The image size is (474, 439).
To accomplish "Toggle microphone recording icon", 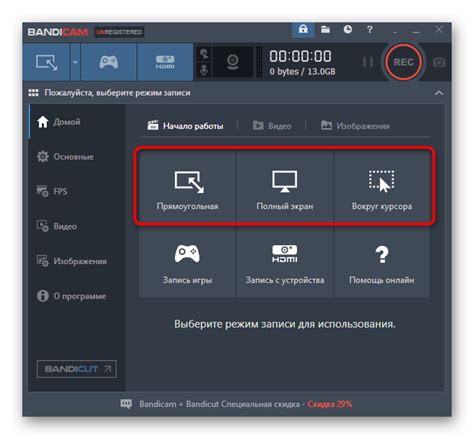I will tap(204, 70).
